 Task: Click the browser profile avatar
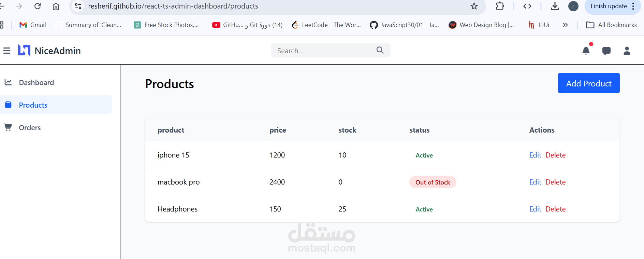(573, 6)
